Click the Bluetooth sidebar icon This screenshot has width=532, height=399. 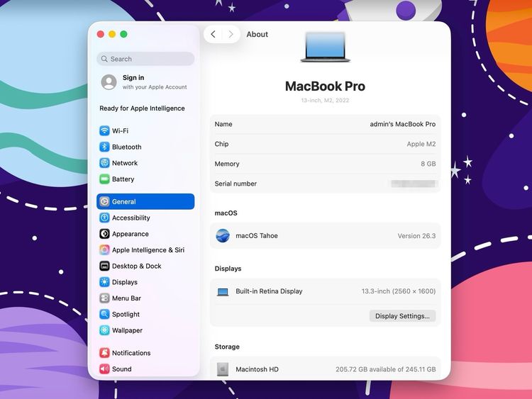104,147
